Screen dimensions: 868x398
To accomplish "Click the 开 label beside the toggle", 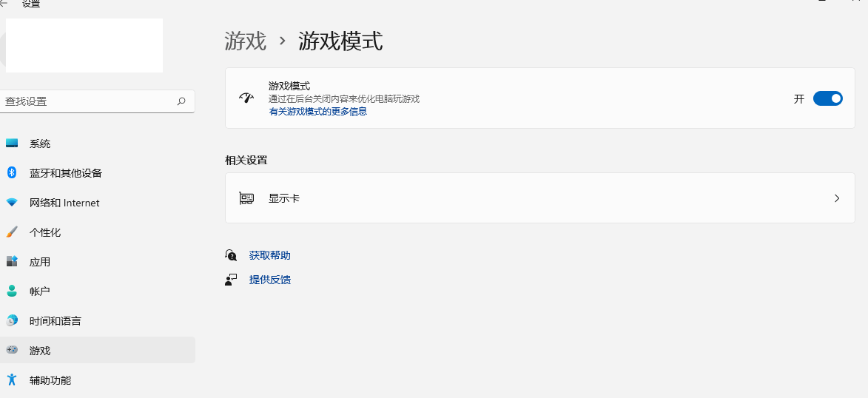I will tap(798, 99).
